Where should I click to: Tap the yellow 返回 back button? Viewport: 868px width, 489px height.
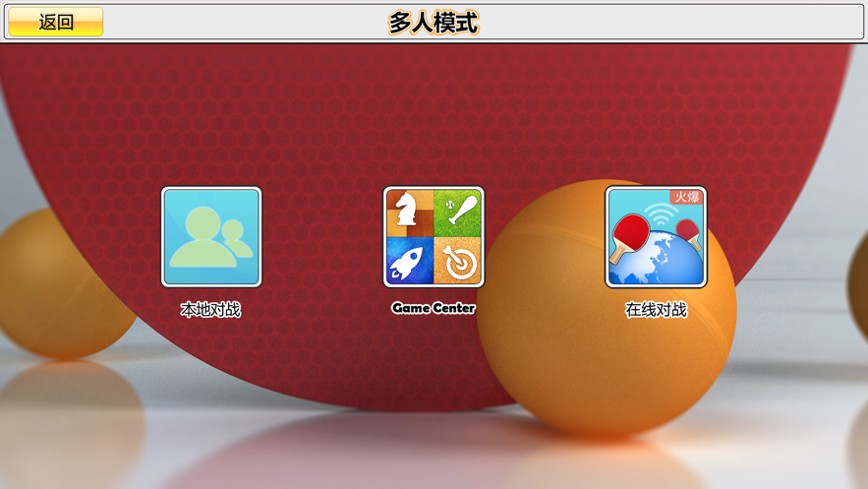(x=56, y=23)
